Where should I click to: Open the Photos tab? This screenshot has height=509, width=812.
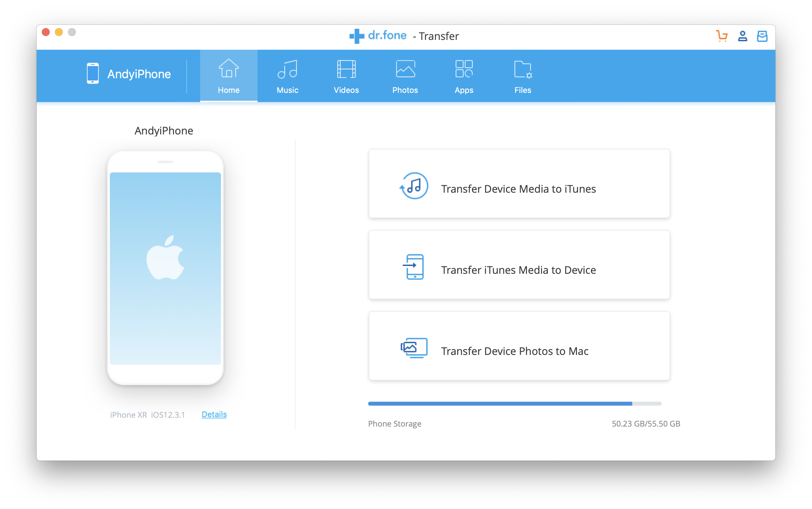(405, 76)
